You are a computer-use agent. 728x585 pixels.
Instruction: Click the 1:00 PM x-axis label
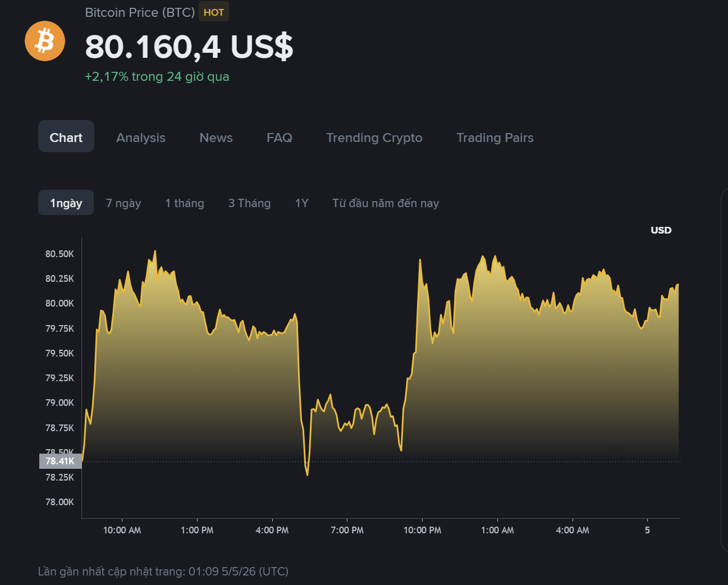pos(197,530)
